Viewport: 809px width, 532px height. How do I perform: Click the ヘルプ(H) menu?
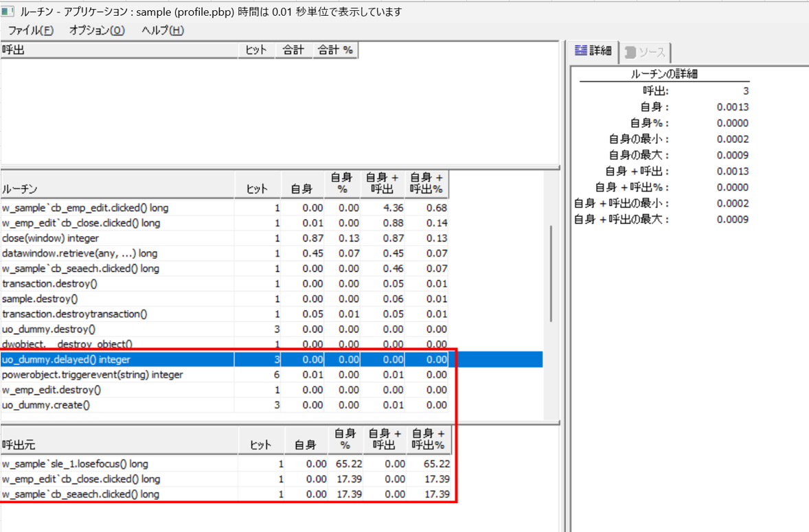pos(163,30)
